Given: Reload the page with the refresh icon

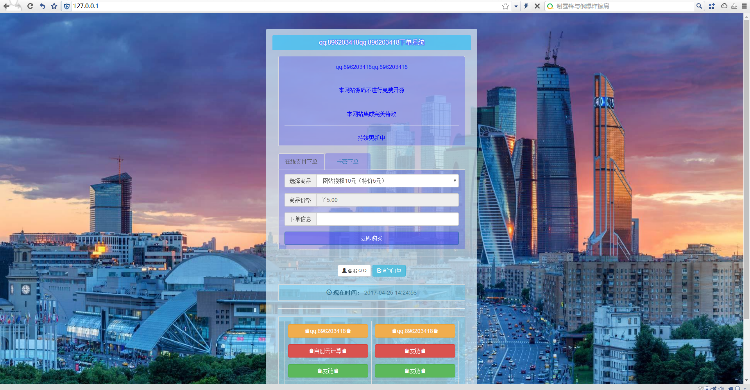Looking at the screenshot, I should [x=30, y=6].
